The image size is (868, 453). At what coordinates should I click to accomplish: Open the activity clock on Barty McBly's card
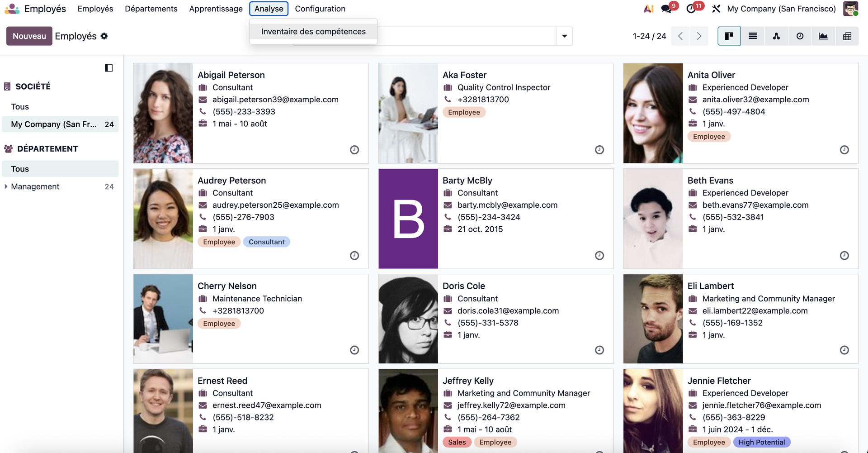[599, 256]
